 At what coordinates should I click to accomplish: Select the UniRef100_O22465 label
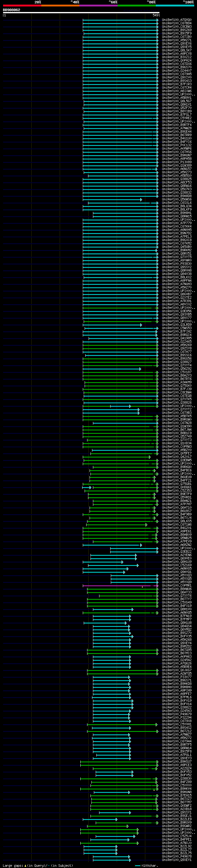pos(176,342)
